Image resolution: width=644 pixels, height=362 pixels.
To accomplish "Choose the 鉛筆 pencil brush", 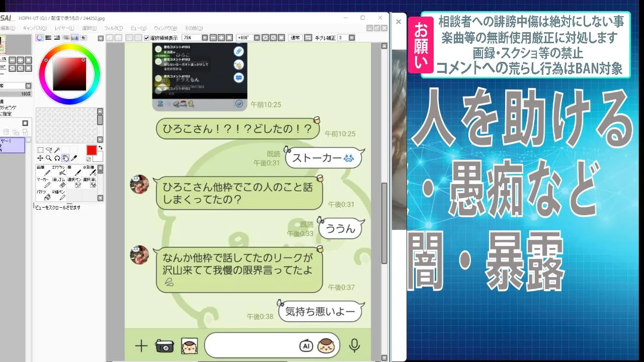I will [x=43, y=170].
